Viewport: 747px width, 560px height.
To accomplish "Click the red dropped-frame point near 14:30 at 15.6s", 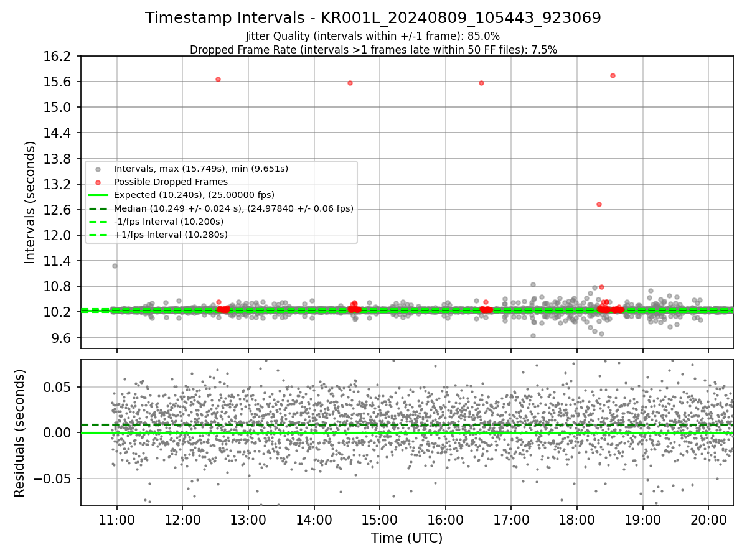I will 350,83.
